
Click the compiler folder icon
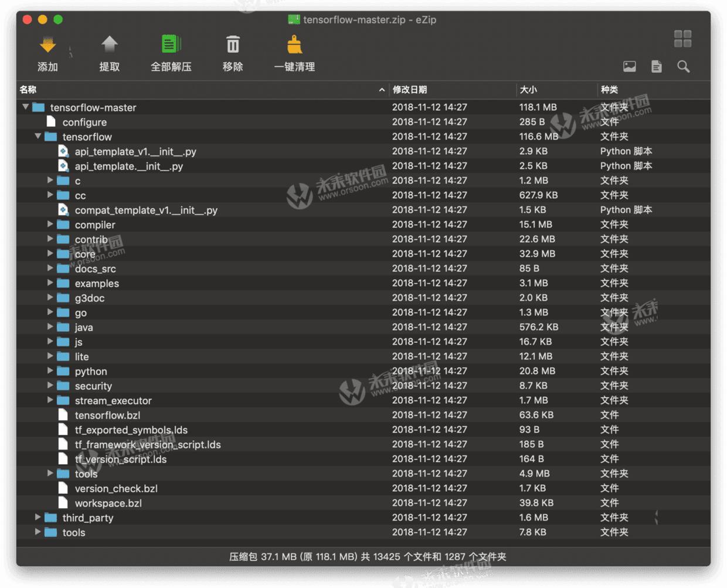(63, 225)
